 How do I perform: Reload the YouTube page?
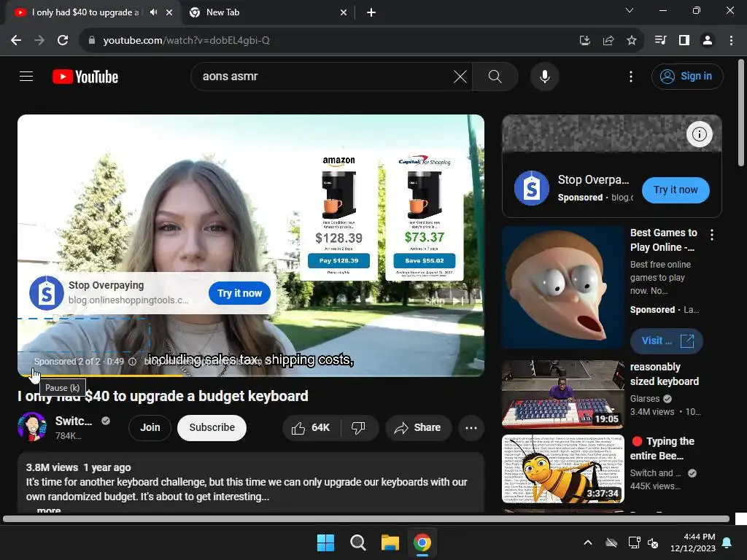point(63,41)
